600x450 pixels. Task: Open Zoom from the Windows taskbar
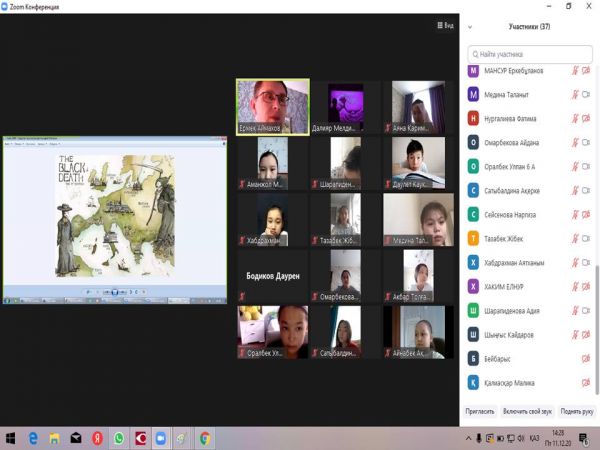[161, 438]
